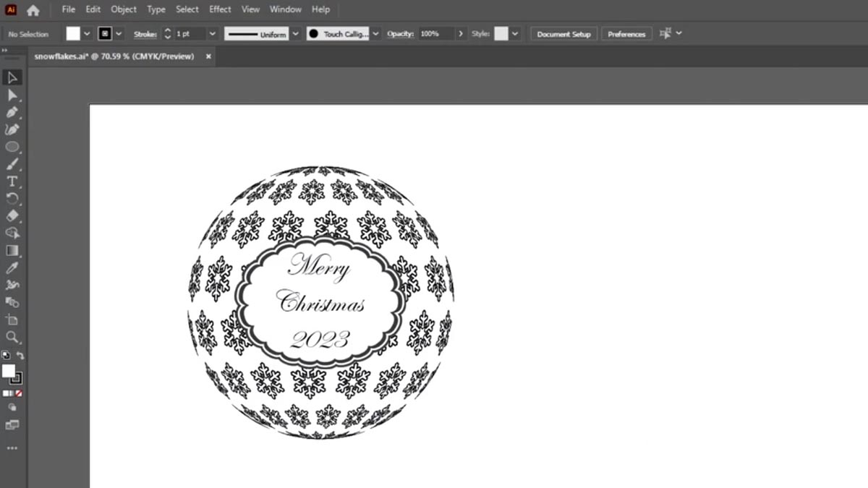The width and height of the screenshot is (868, 488).
Task: Open the stroke weight dropdown
Action: pyautogui.click(x=213, y=33)
